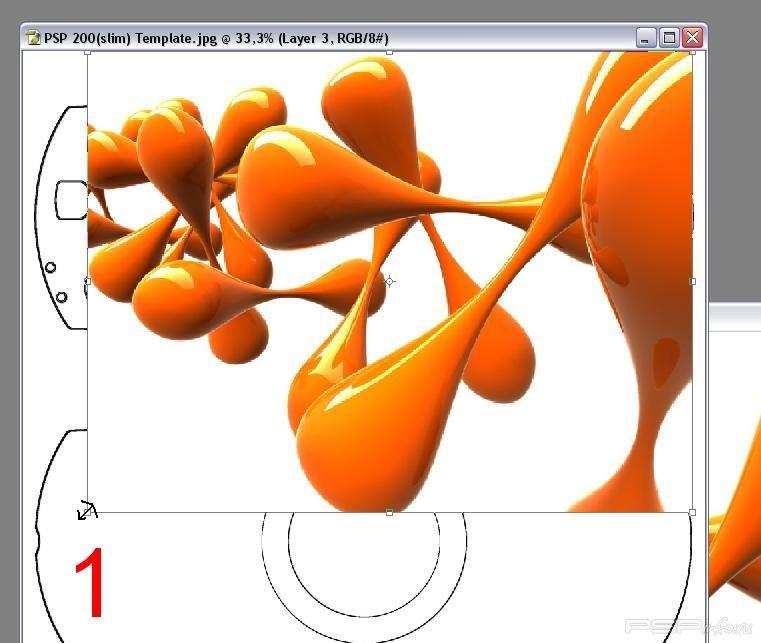Screen dimensions: 761x643
Task: Click the rounded rectangle outline on the template
Action: pyautogui.click(x=68, y=199)
